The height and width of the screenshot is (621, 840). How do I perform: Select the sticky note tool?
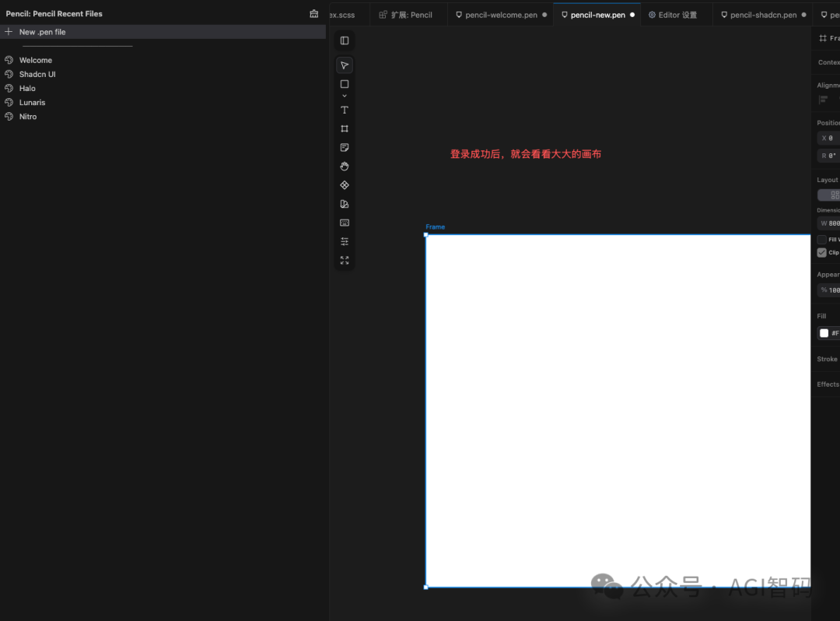[x=345, y=147]
